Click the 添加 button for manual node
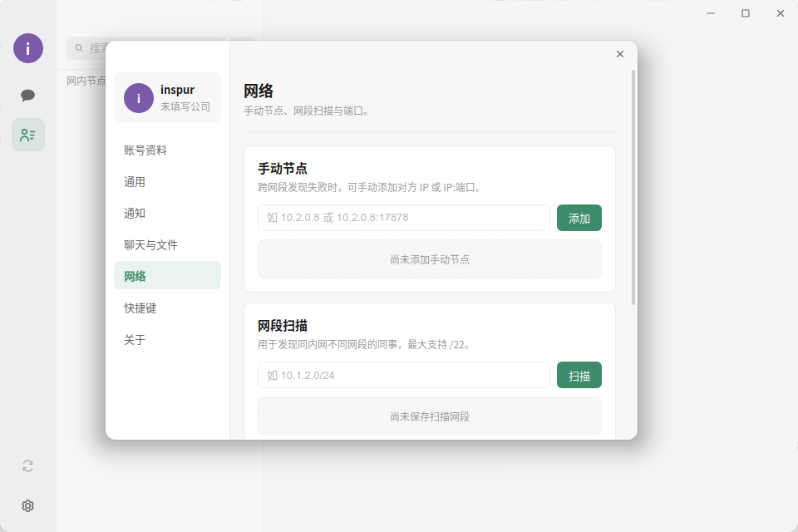798x532 pixels. 579,218
